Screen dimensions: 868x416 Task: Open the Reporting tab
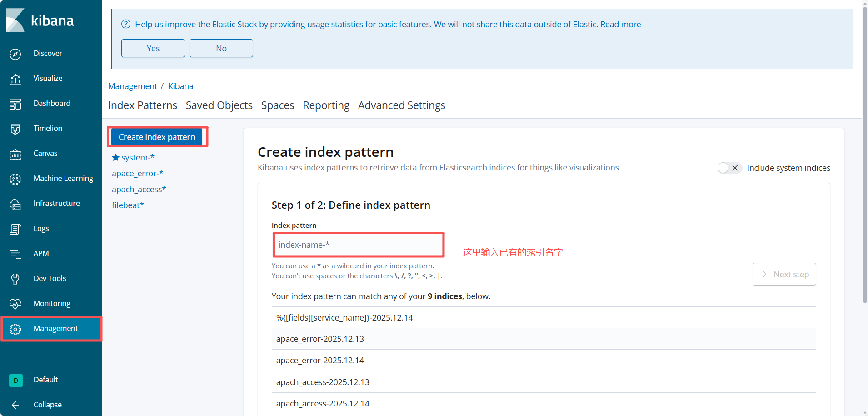[326, 105]
